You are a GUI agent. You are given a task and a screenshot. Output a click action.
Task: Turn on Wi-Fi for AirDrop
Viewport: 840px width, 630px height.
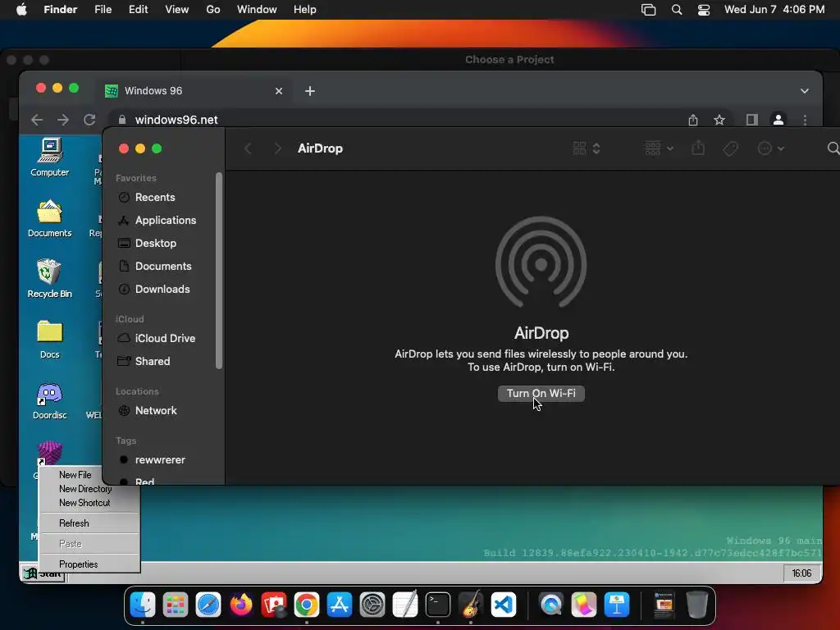pos(541,393)
